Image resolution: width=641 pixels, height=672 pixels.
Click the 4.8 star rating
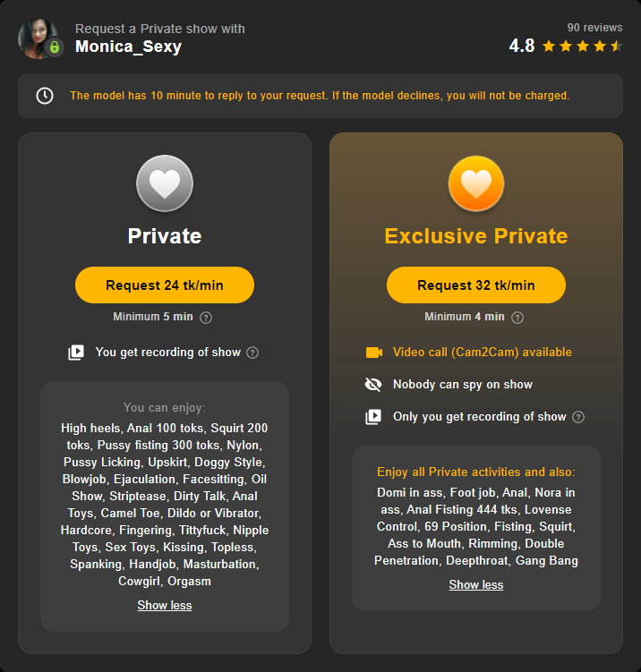click(x=566, y=46)
